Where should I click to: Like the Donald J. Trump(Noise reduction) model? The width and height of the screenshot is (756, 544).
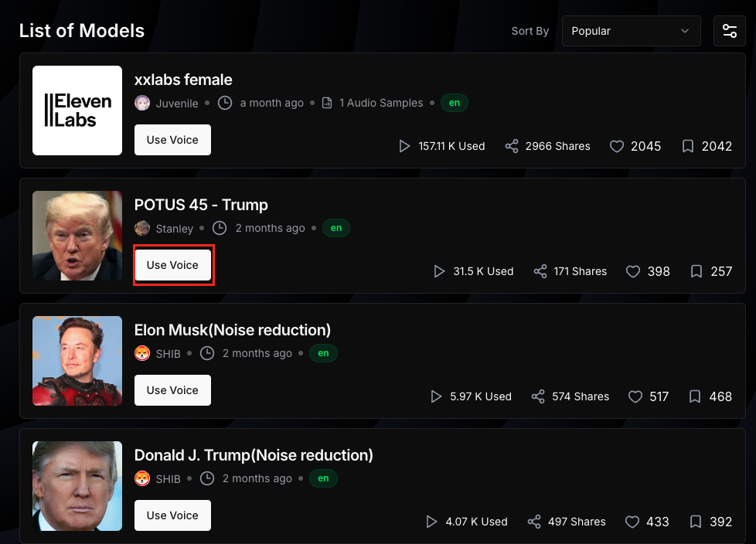pyautogui.click(x=632, y=522)
